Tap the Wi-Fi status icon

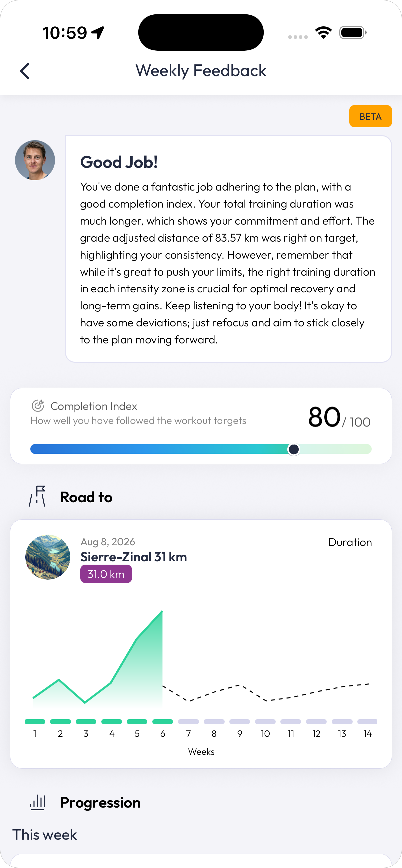click(324, 33)
